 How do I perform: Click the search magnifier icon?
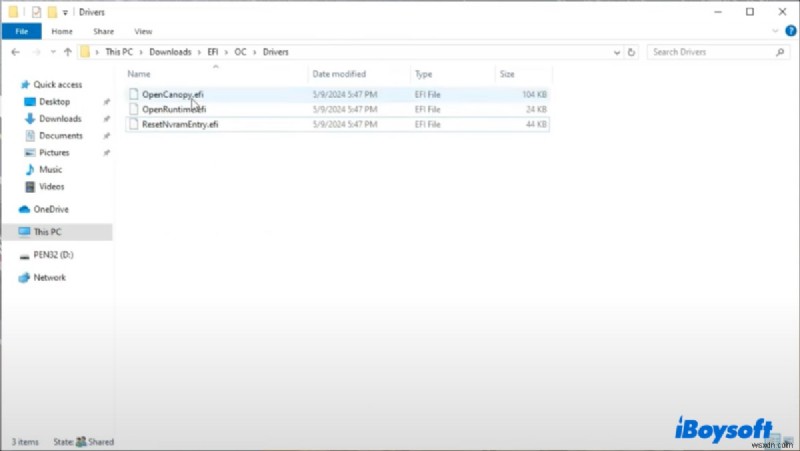(x=780, y=52)
